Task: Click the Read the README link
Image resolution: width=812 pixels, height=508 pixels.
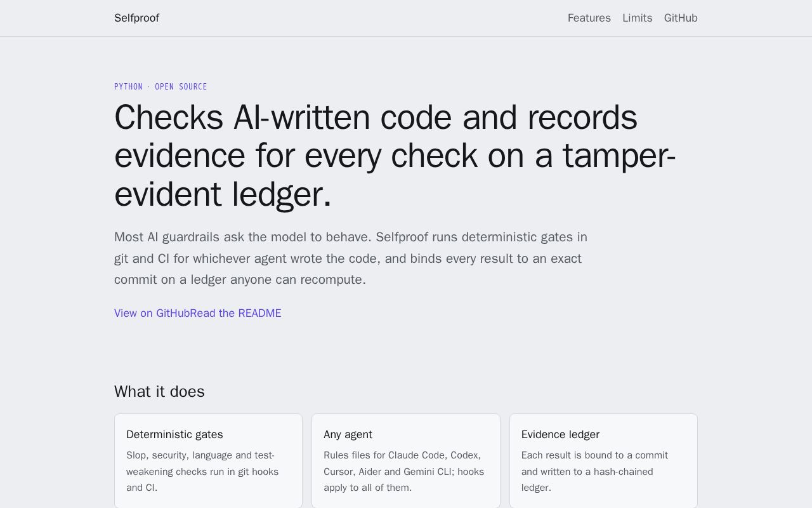Action: click(x=235, y=313)
